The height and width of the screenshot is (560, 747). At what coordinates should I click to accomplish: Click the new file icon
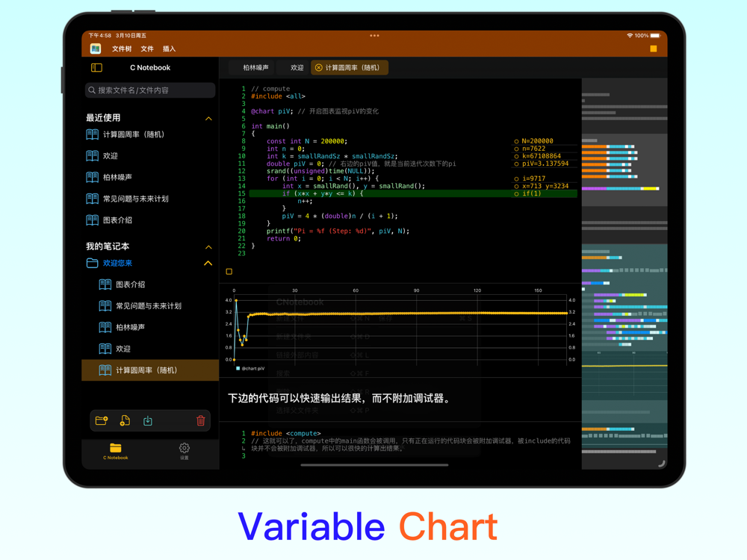(125, 420)
